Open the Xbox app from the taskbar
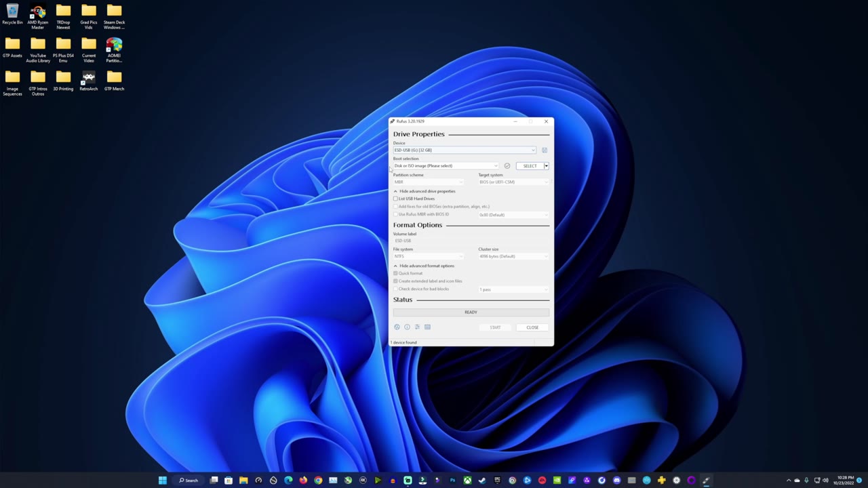 467,481
